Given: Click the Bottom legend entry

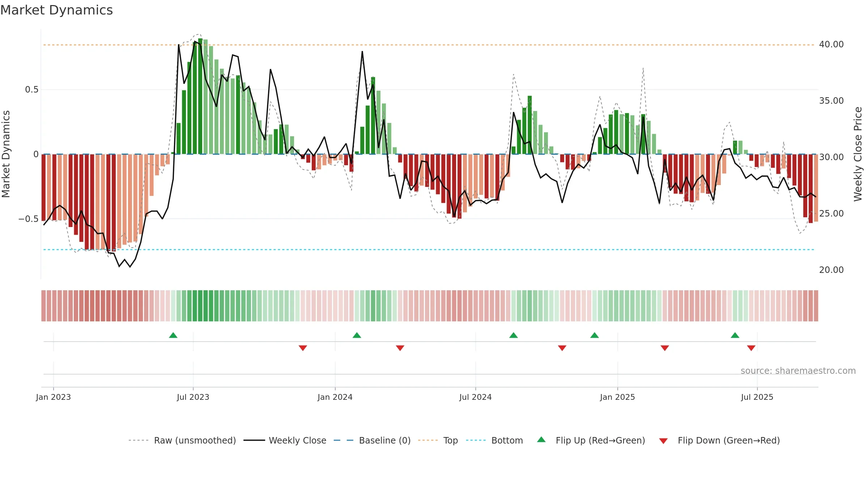Looking at the screenshot, I should coord(494,440).
